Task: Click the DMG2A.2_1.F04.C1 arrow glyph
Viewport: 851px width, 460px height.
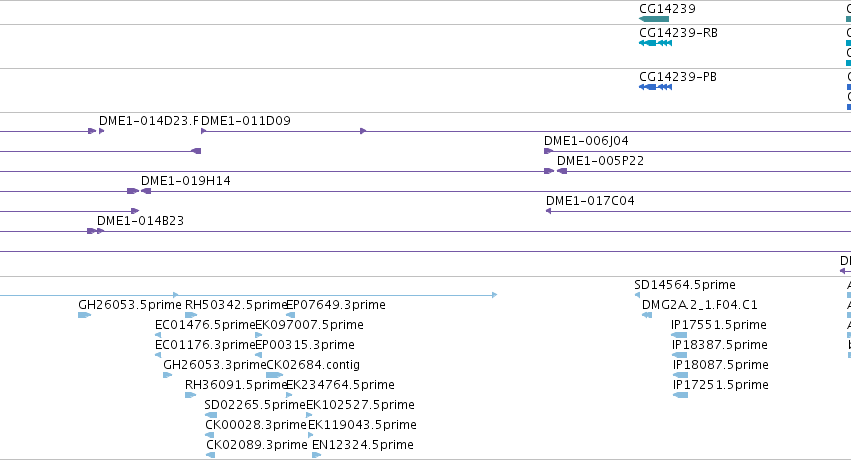Action: tap(647, 315)
